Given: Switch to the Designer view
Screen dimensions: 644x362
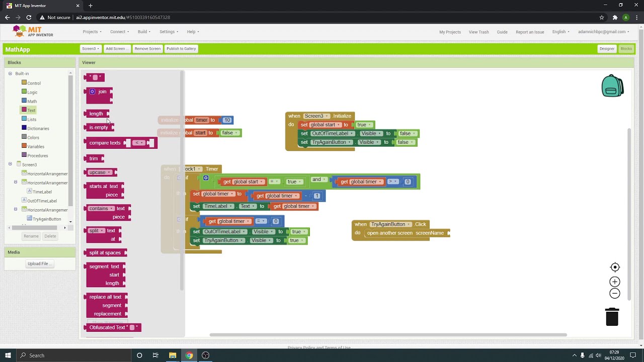Looking at the screenshot, I should tap(607, 49).
